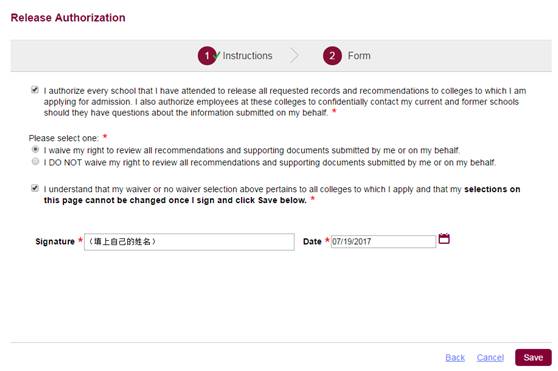Click the step 2 Form circle
The width and height of the screenshot is (558, 371).
point(332,56)
